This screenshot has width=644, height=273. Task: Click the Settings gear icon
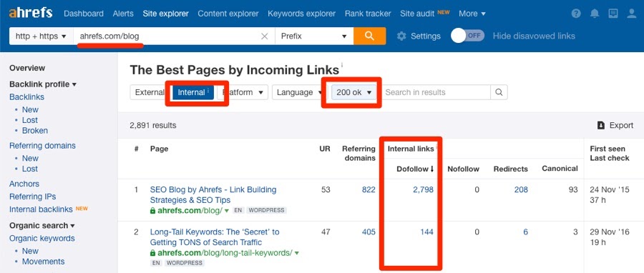tap(401, 36)
